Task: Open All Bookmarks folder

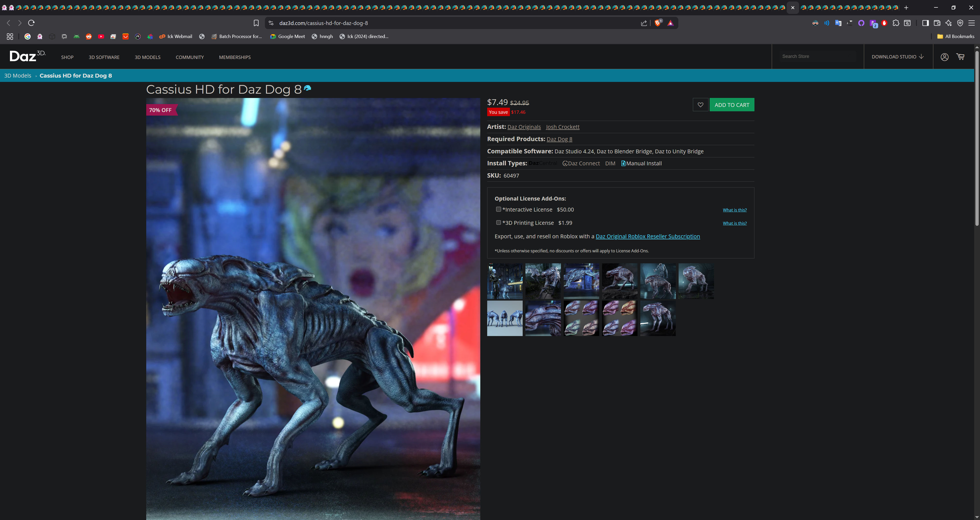Action: click(956, 36)
